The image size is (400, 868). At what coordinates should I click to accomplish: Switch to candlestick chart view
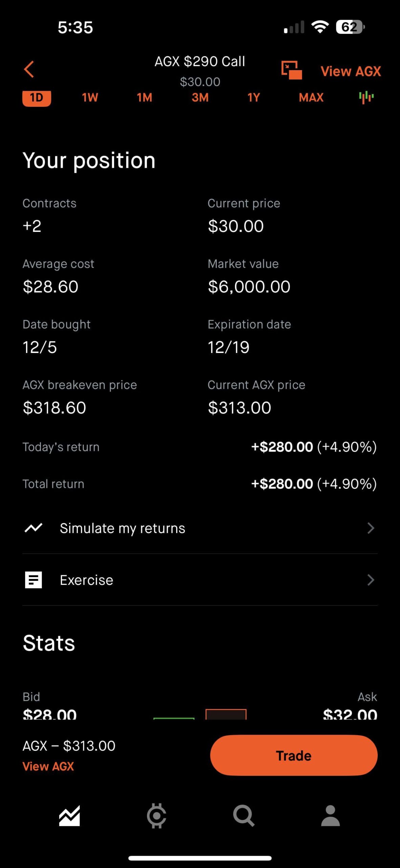(366, 98)
